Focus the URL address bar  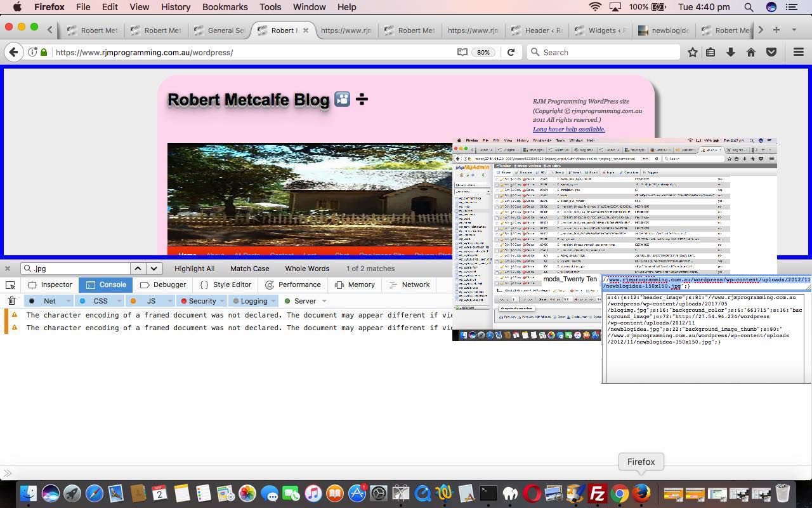[x=254, y=52]
